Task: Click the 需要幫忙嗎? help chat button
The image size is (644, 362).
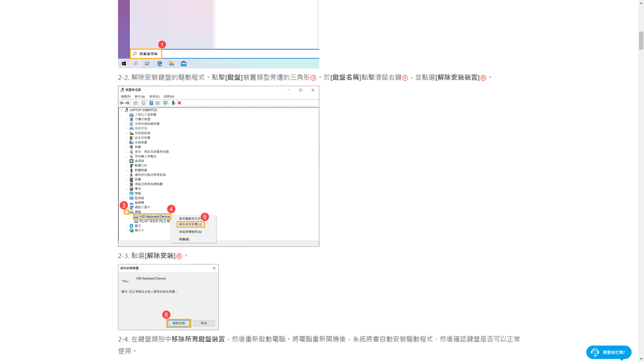Action: 609,352
